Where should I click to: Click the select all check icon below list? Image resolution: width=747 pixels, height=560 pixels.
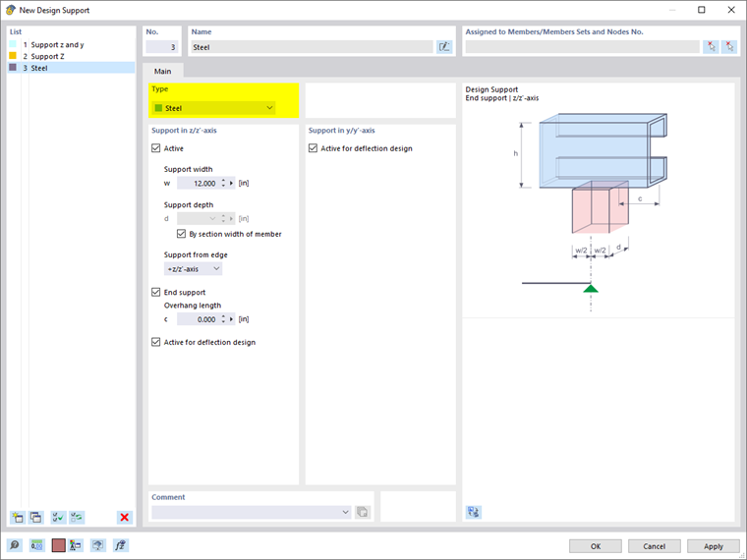coord(58,517)
